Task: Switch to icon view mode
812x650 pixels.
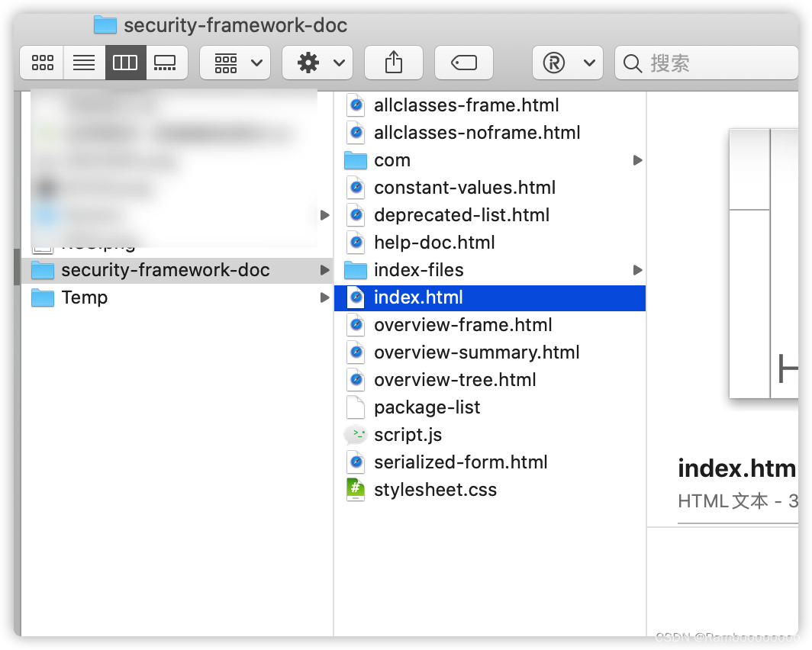Action: 43,63
